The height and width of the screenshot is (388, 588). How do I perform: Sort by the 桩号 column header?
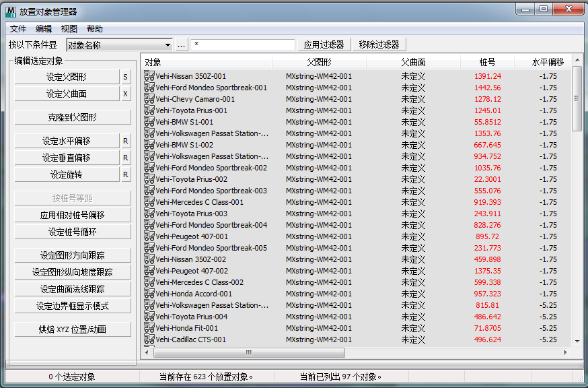pos(487,62)
